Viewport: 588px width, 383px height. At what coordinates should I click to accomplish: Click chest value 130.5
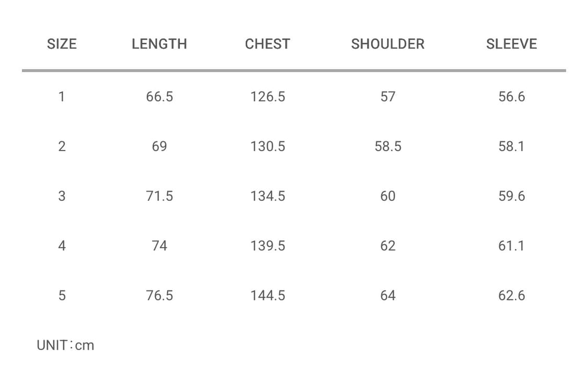[268, 146]
